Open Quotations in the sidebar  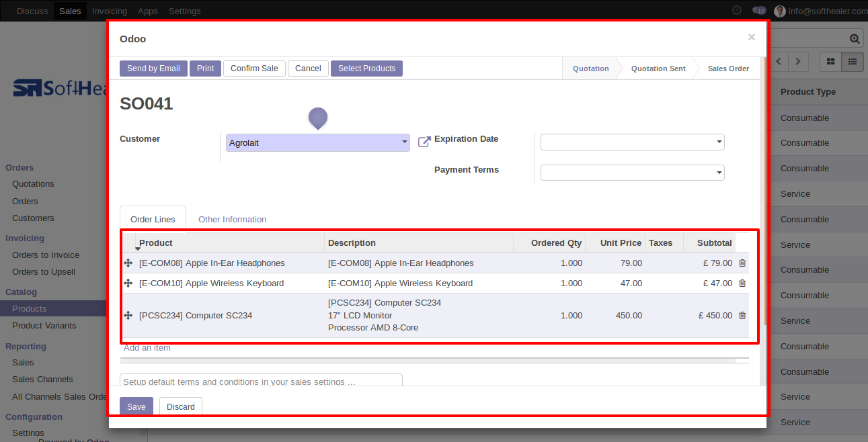click(x=33, y=184)
